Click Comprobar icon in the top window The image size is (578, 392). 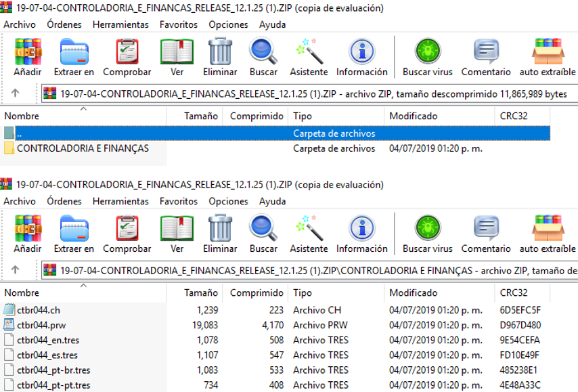pos(127,52)
